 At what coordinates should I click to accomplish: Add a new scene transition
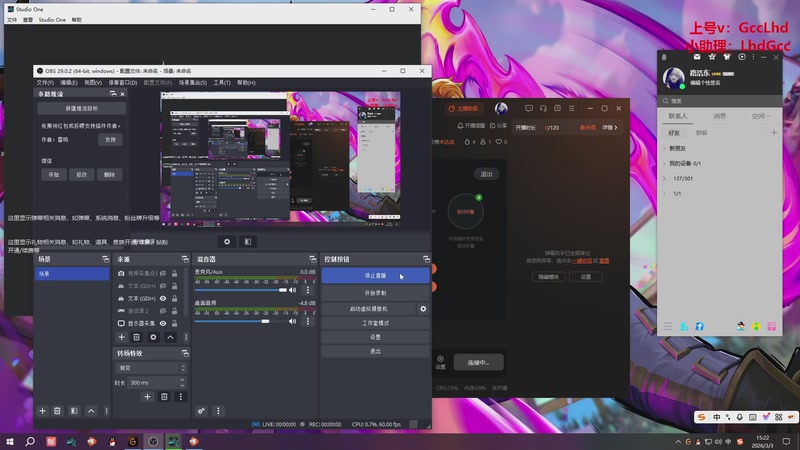pyautogui.click(x=147, y=396)
